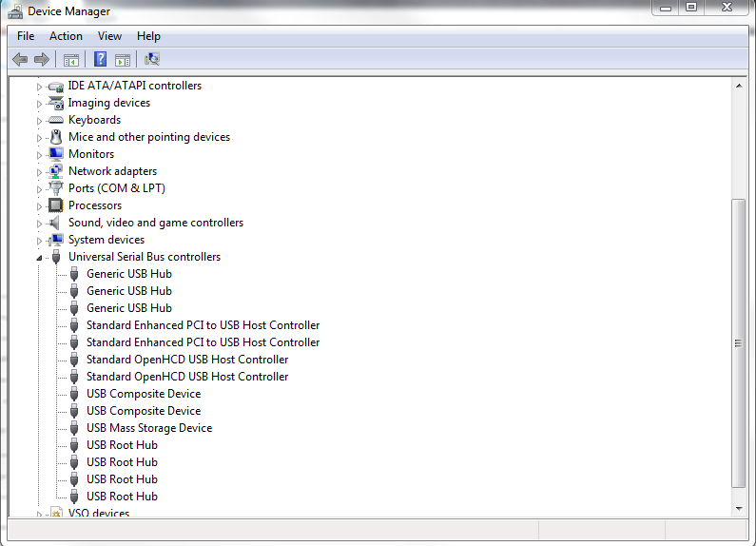Viewport: 756px width, 546px height.
Task: Click the Forward arrow in the toolbar
Action: pyautogui.click(x=41, y=59)
